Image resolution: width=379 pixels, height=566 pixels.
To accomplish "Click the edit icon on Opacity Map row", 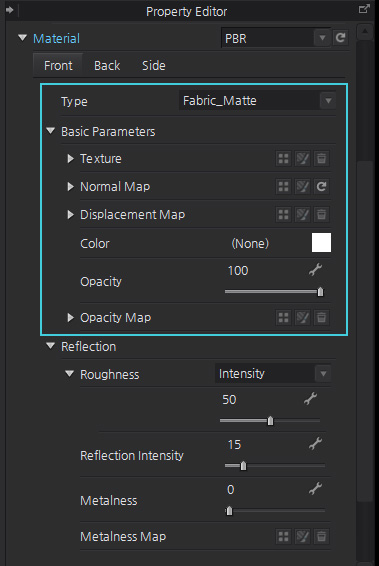I will 302,318.
